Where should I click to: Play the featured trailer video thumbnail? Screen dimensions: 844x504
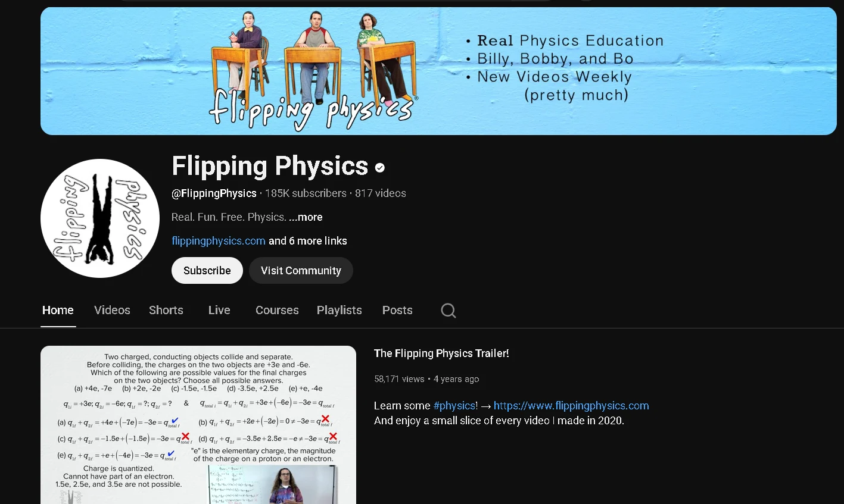(198, 425)
